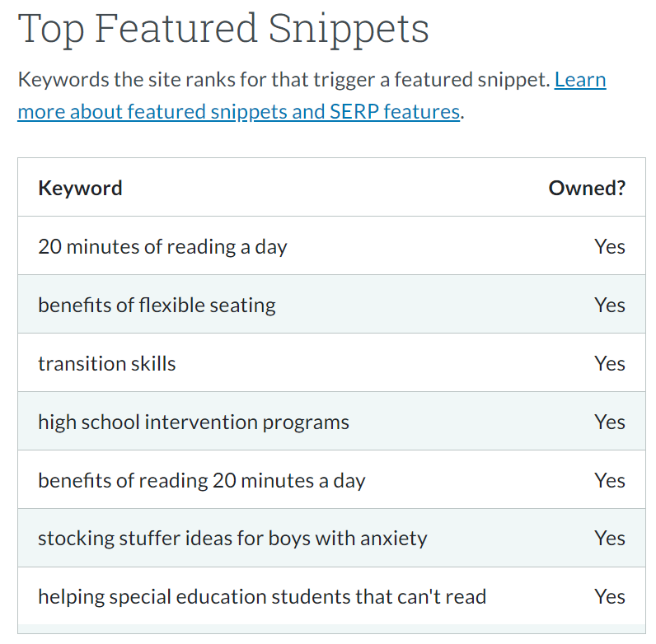Select 'helping special education students that can't read'
This screenshot has width=656, height=644.
262,596
